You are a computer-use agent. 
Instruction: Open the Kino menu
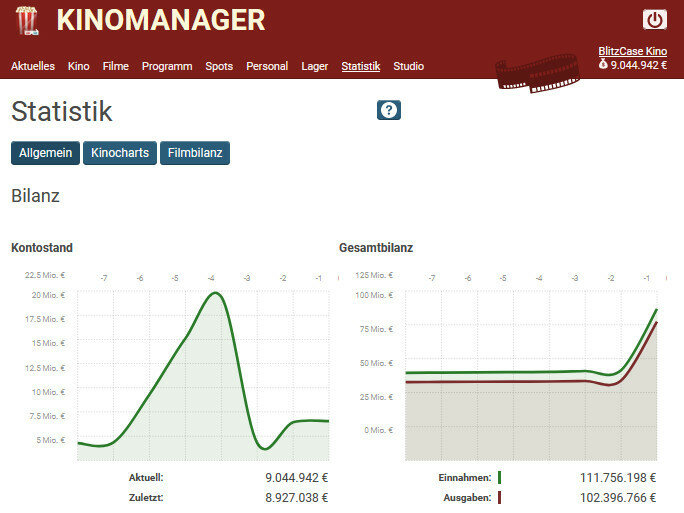(79, 66)
